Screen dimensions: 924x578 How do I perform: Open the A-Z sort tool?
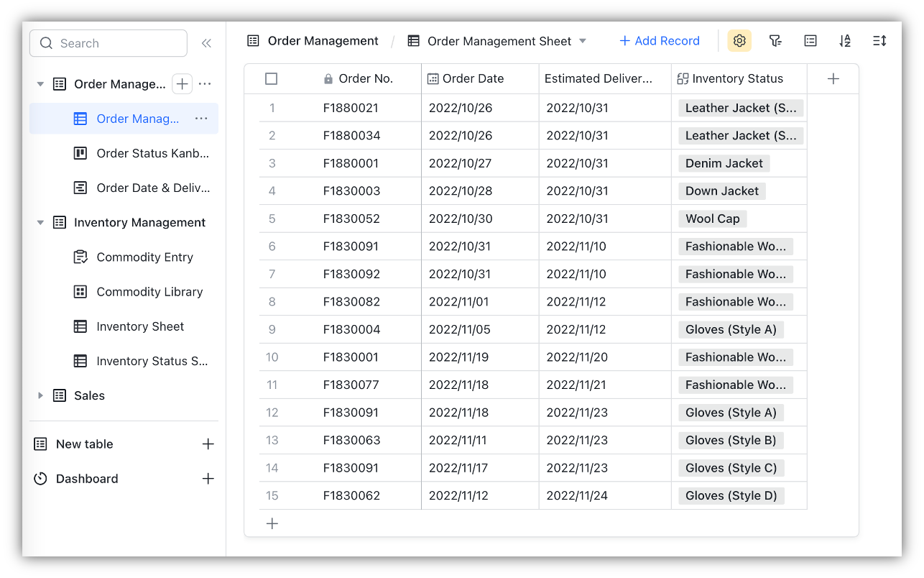[845, 41]
